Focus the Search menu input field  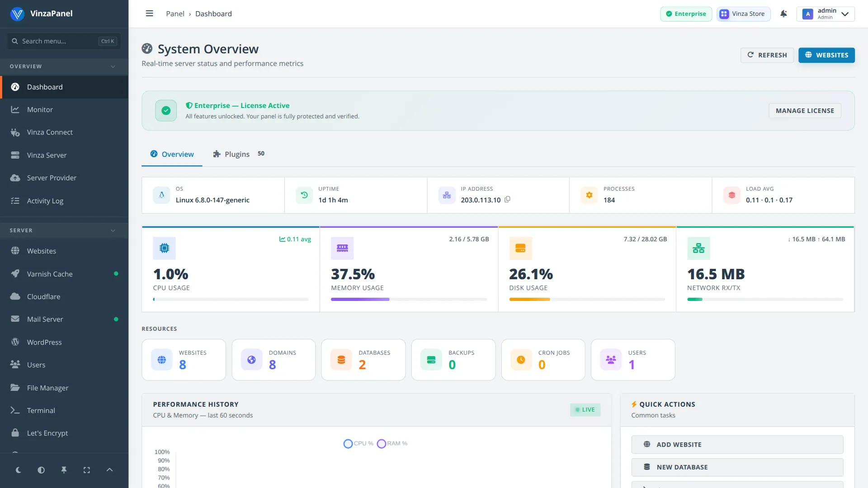pyautogui.click(x=64, y=41)
